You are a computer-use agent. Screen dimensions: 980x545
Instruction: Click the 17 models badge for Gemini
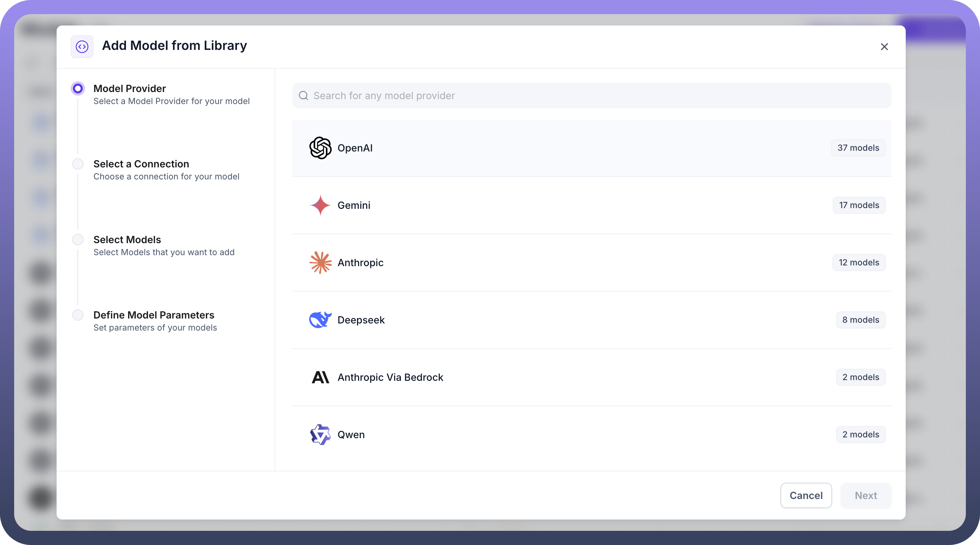tap(859, 205)
